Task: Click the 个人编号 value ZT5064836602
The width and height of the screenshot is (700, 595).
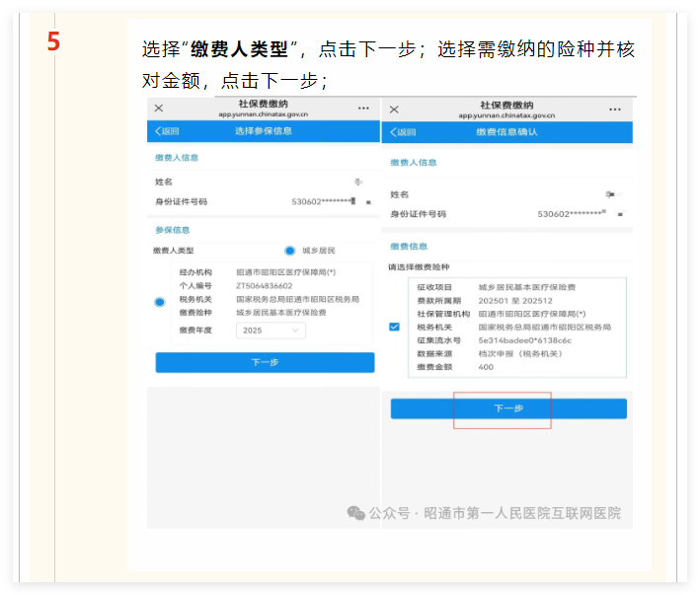Action: tap(265, 286)
